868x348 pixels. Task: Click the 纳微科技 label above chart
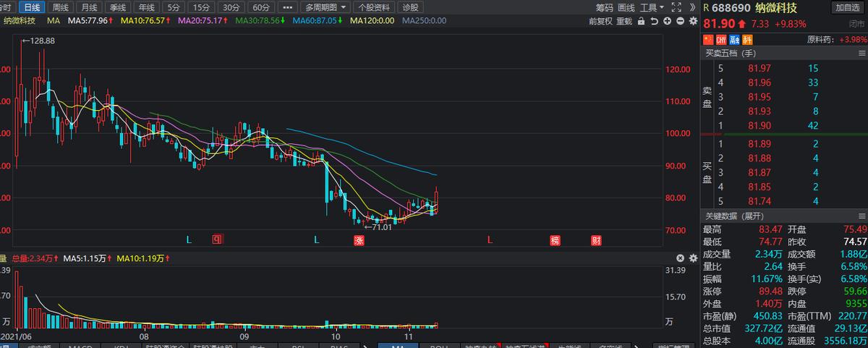point(20,20)
